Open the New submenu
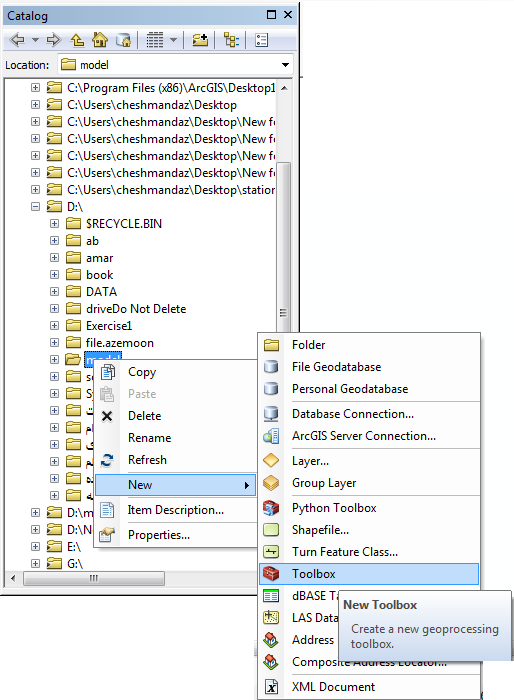The width and height of the screenshot is (514, 700). point(176,485)
